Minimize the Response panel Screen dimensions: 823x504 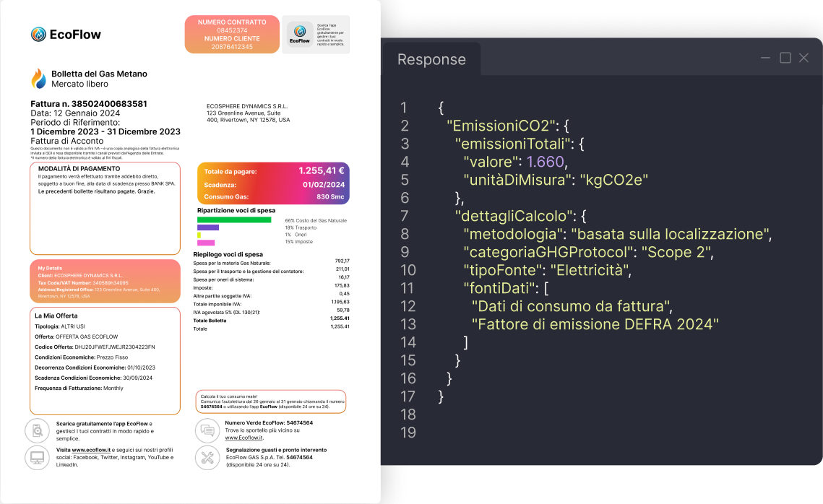click(x=767, y=58)
